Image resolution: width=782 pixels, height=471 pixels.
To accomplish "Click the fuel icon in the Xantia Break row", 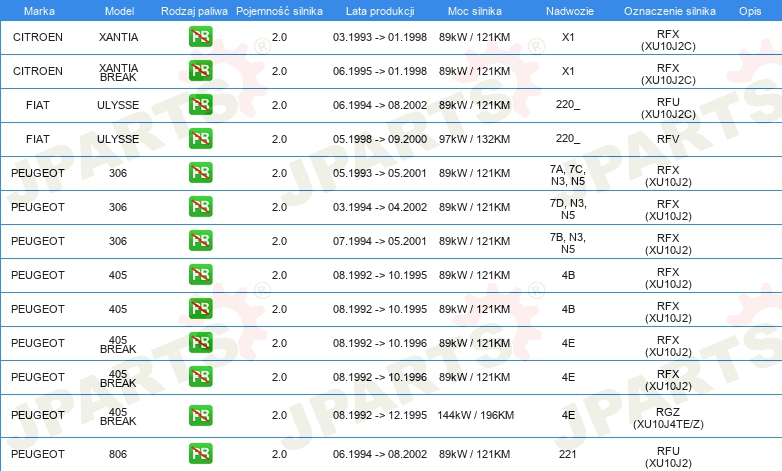I will tap(200, 71).
